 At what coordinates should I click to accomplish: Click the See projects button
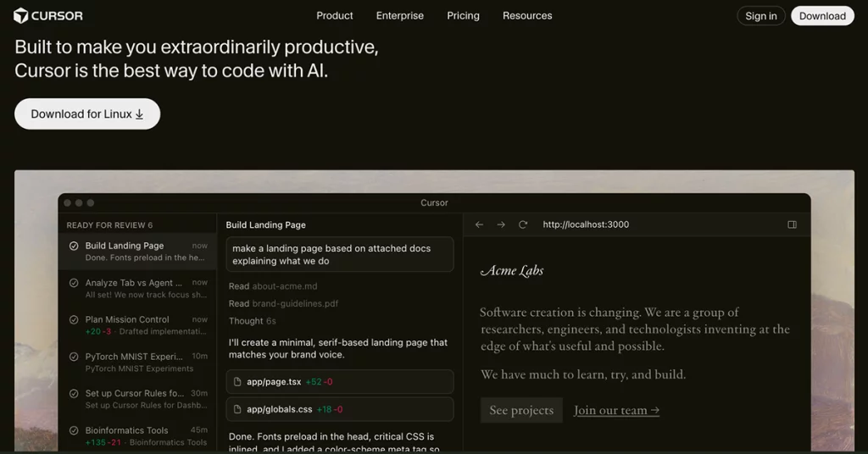coord(521,410)
